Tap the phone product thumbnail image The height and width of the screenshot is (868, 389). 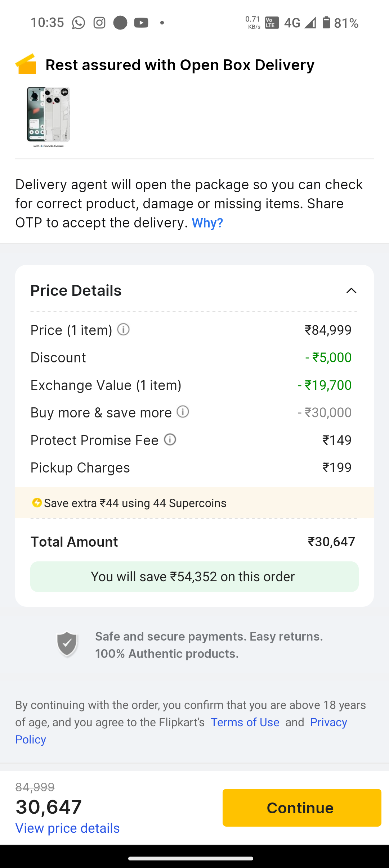point(48,117)
